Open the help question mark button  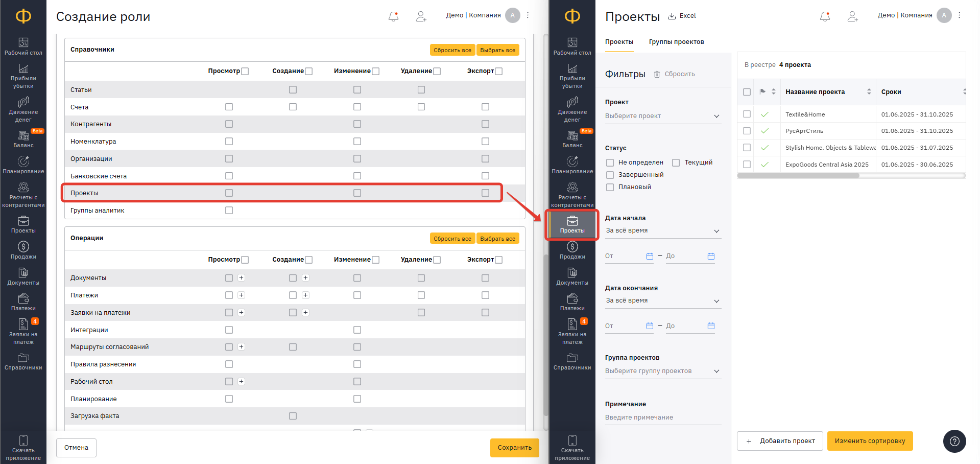click(954, 441)
